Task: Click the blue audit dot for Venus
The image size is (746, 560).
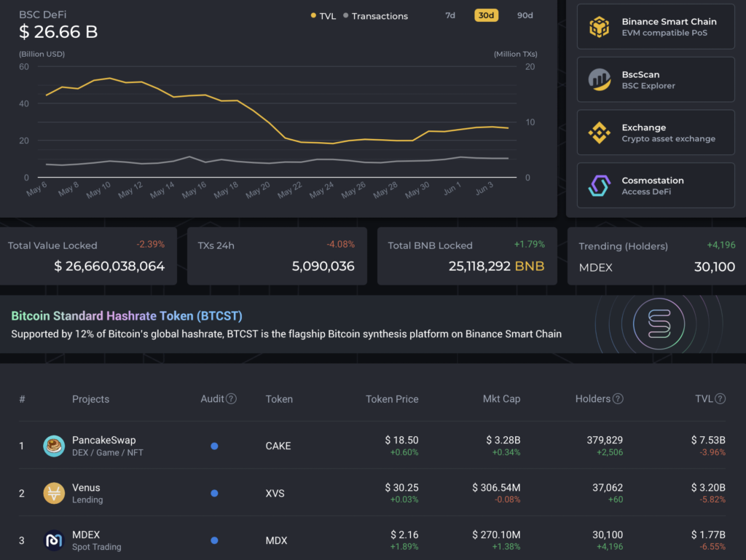Action: click(x=214, y=494)
